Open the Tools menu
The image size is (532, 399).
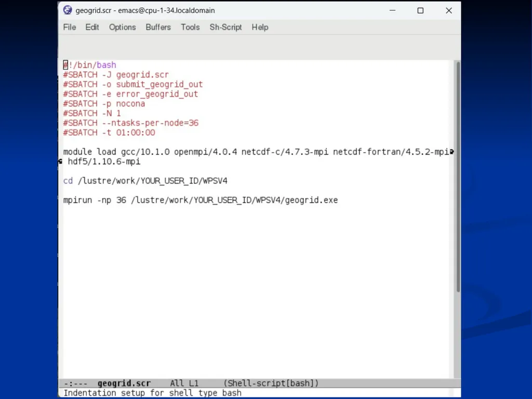pos(190,27)
